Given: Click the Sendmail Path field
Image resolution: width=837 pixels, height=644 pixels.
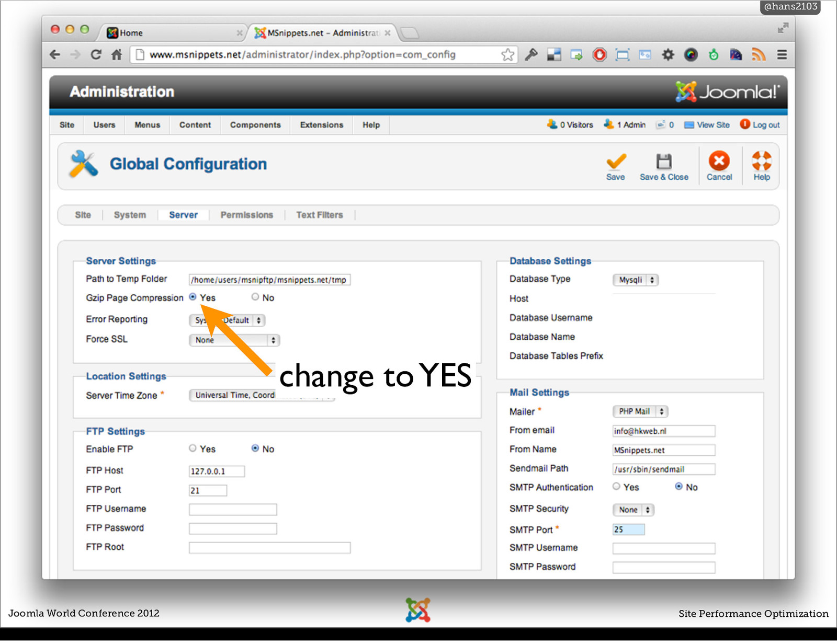Looking at the screenshot, I should (x=664, y=469).
